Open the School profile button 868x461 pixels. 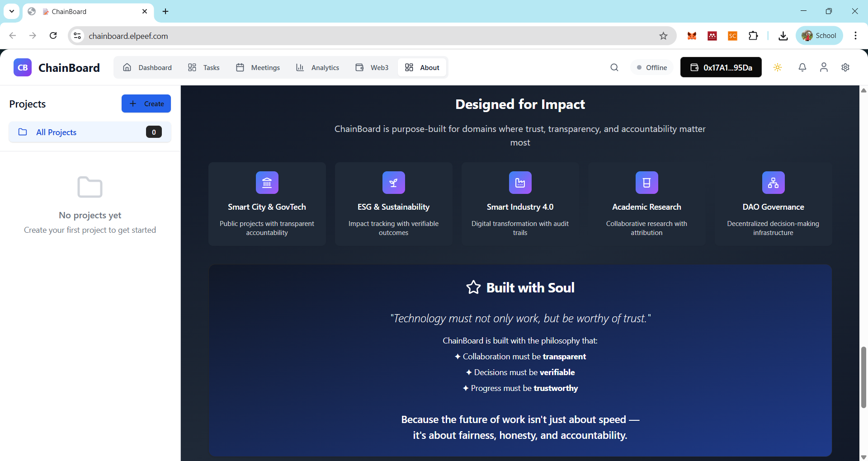click(819, 36)
